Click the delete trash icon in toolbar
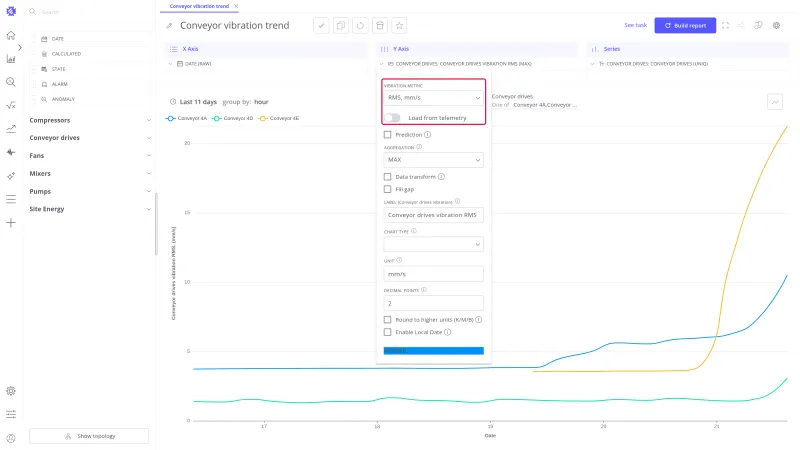Screen dimensions: 800x450 380,26
